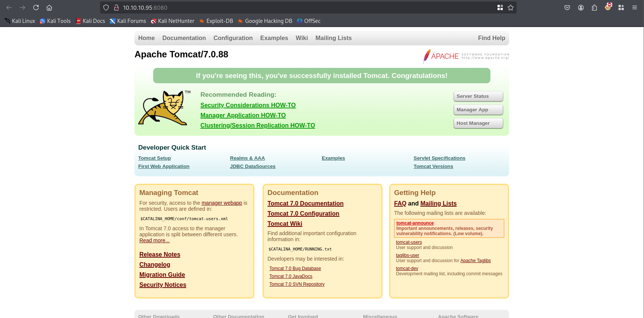Viewport: 644px width, 318px height.
Task: Click the Server Status button
Action: (x=478, y=96)
